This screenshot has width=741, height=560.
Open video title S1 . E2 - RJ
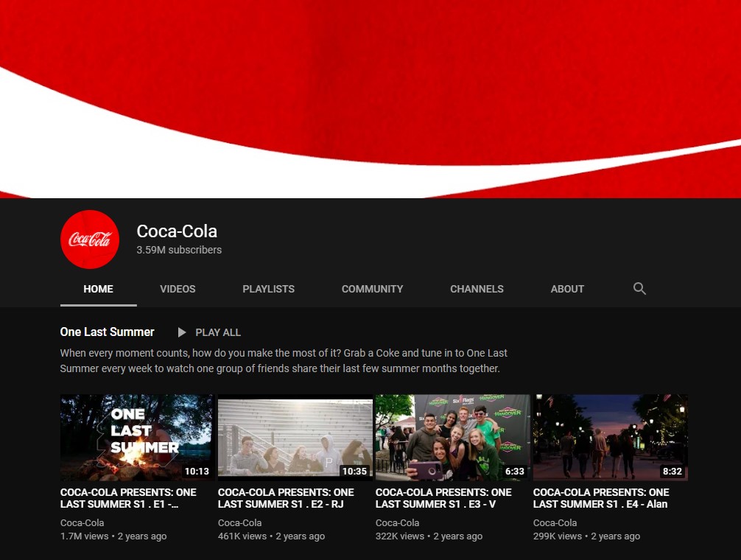(286, 498)
